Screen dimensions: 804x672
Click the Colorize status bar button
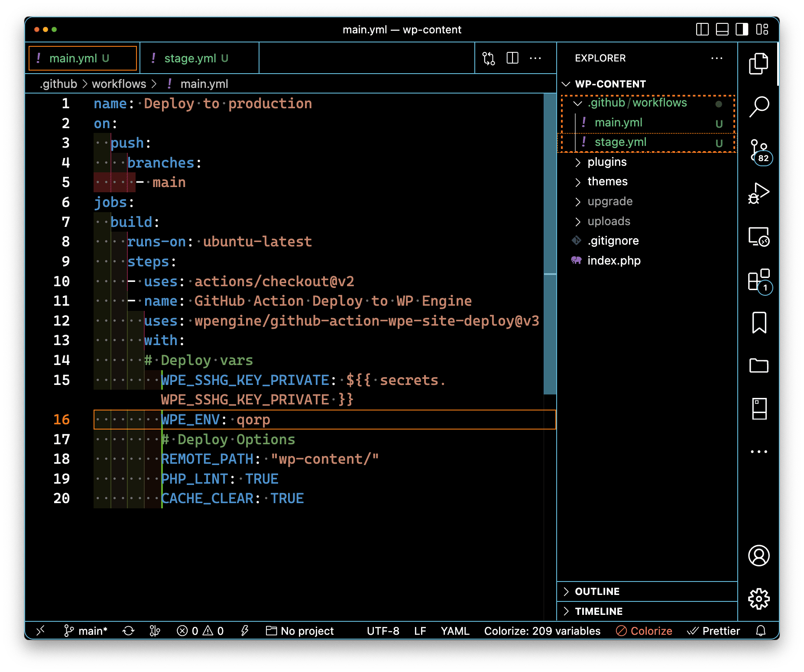tap(644, 631)
